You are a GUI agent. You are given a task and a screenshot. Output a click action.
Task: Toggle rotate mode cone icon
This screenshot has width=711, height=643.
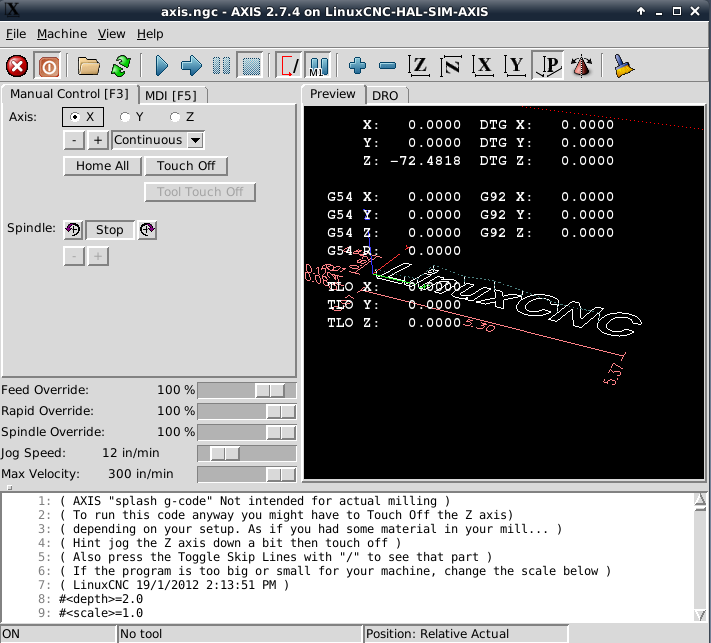pos(581,66)
